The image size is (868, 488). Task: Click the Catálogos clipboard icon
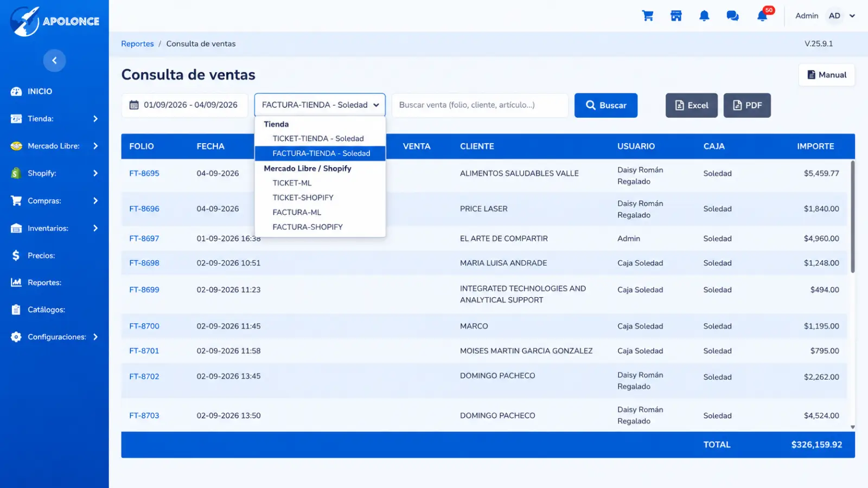pos(16,310)
